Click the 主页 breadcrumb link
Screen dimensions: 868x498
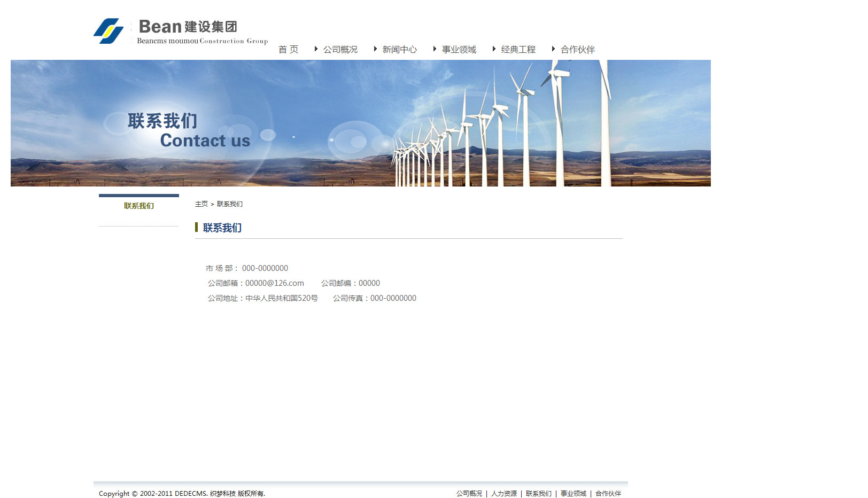pos(201,204)
